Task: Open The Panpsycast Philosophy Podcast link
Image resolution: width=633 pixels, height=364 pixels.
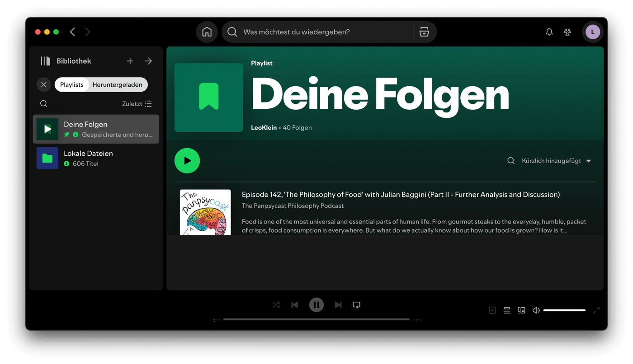Action: [293, 206]
